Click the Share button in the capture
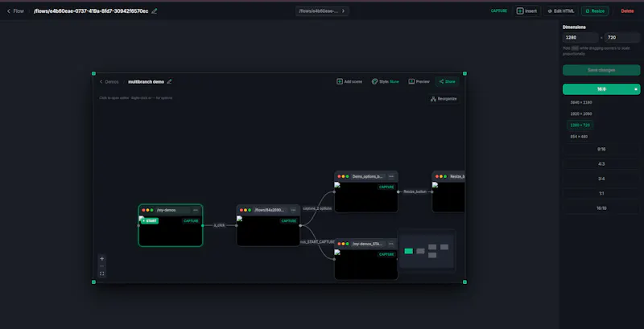This screenshot has height=329, width=644. [448, 81]
